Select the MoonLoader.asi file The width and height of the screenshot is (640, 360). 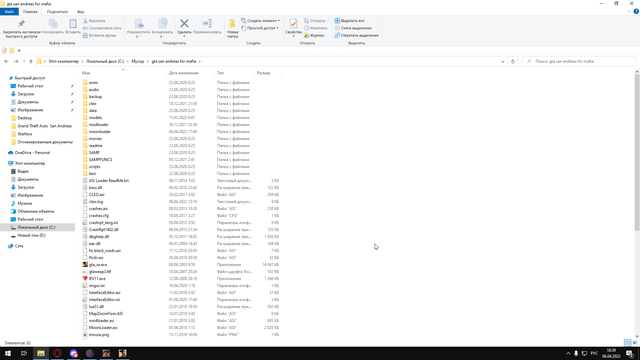(x=103, y=327)
